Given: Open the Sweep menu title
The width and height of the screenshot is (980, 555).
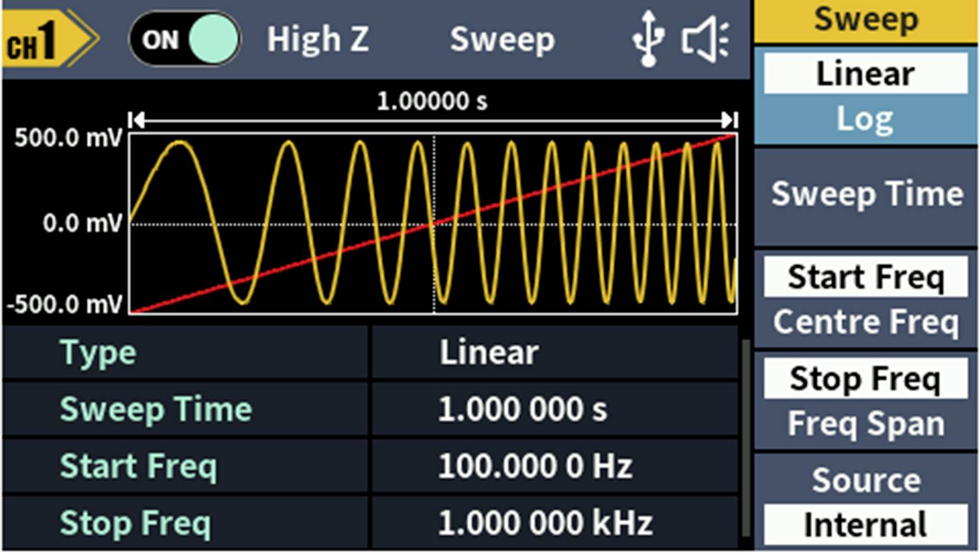Looking at the screenshot, I should tap(865, 20).
